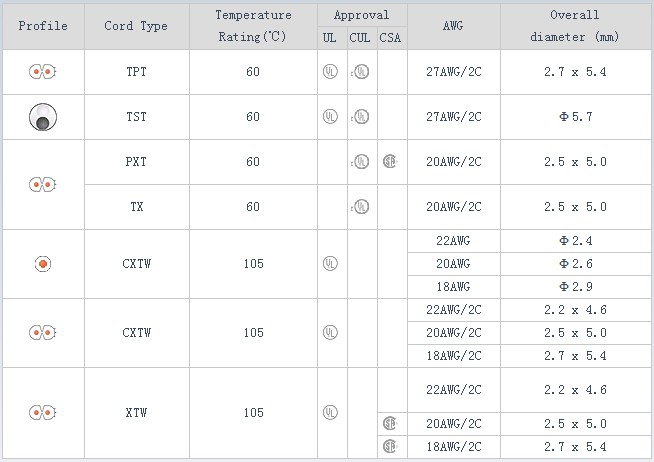This screenshot has width=654, height=462.
Task: Click the Cord Type column header
Action: pos(136,26)
